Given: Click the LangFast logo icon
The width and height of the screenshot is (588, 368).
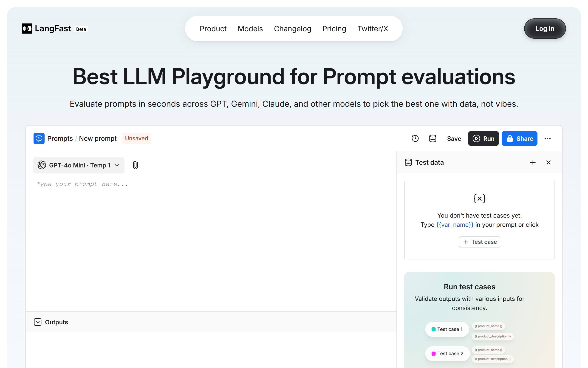Looking at the screenshot, I should (x=27, y=29).
